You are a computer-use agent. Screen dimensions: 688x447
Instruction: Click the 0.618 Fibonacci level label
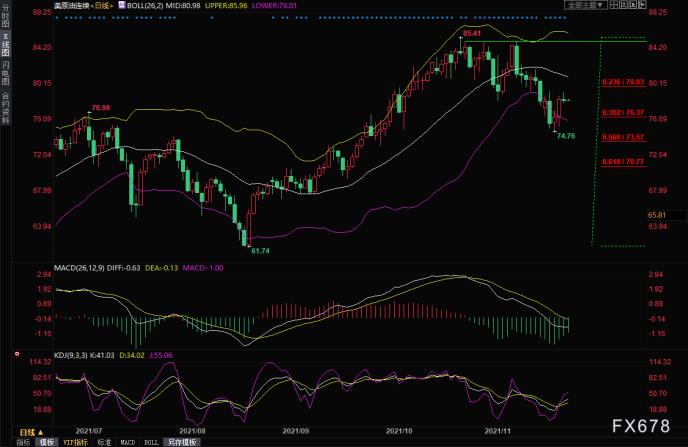623,162
